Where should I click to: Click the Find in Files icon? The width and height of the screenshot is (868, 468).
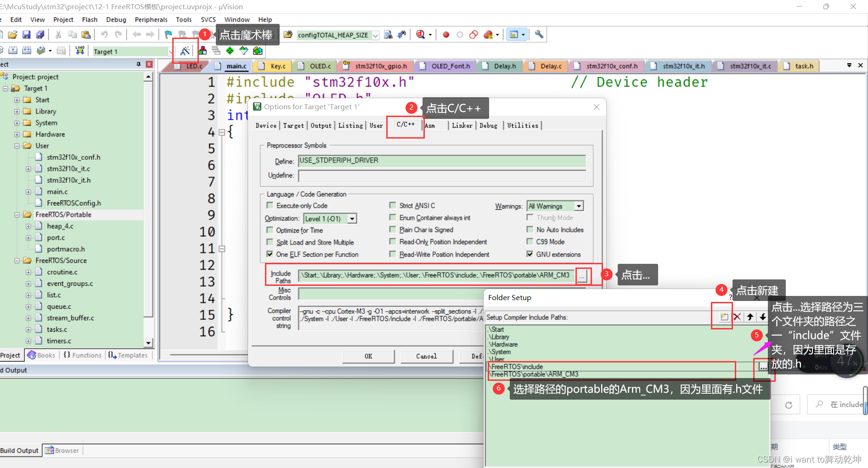tap(287, 34)
